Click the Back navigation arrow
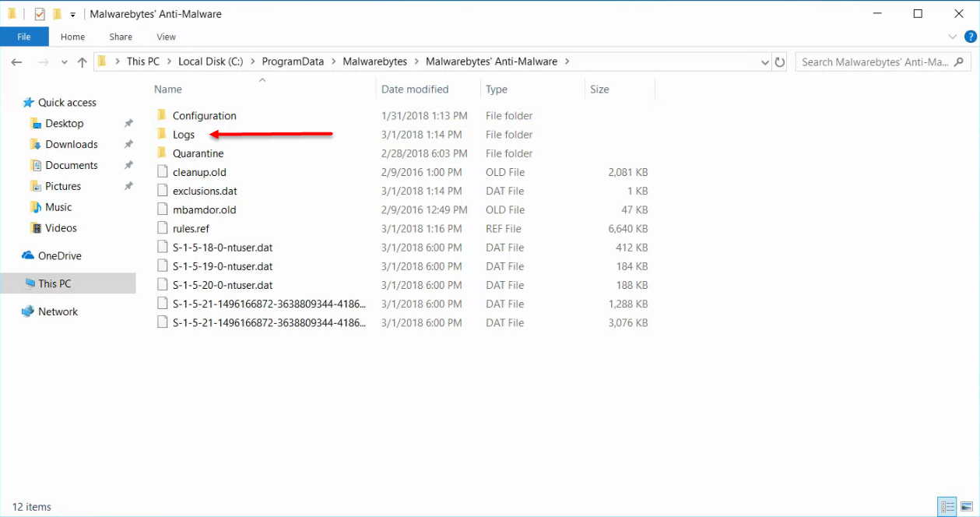The height and width of the screenshot is (517, 980). point(17,62)
